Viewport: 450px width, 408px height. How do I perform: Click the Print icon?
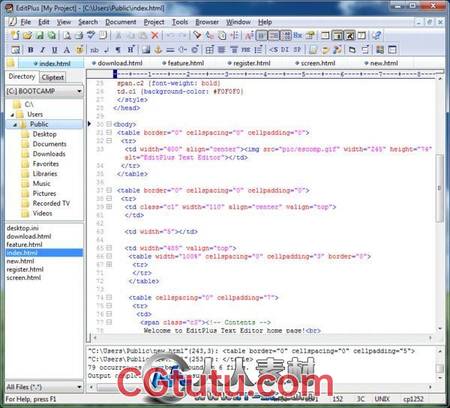pyautogui.click(x=79, y=35)
